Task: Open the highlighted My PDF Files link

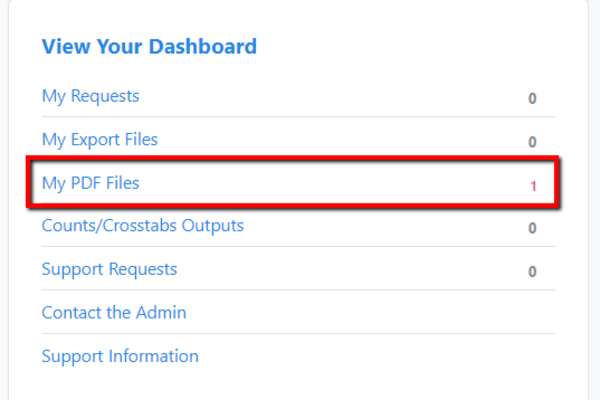Action: (x=90, y=183)
